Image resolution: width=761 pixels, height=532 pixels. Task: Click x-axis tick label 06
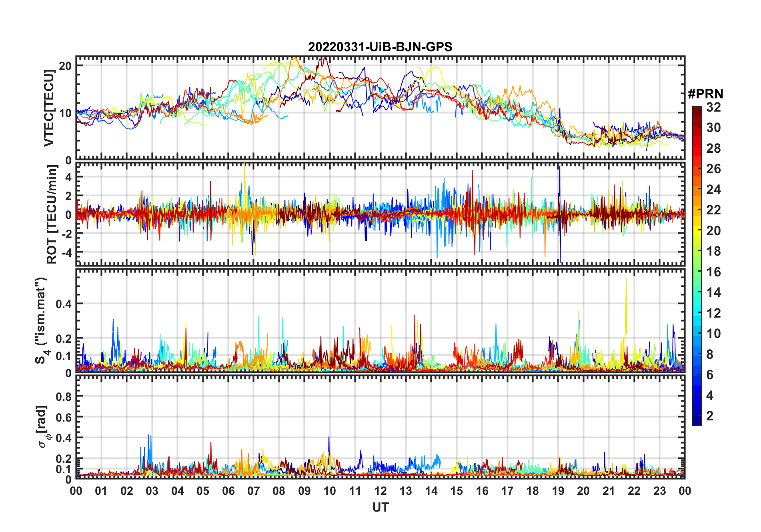(x=228, y=491)
